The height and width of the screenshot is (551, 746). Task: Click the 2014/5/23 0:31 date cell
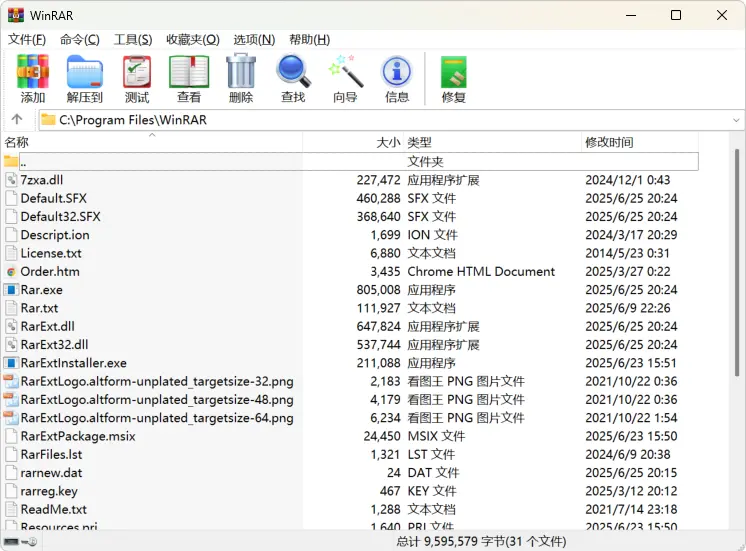tap(627, 253)
